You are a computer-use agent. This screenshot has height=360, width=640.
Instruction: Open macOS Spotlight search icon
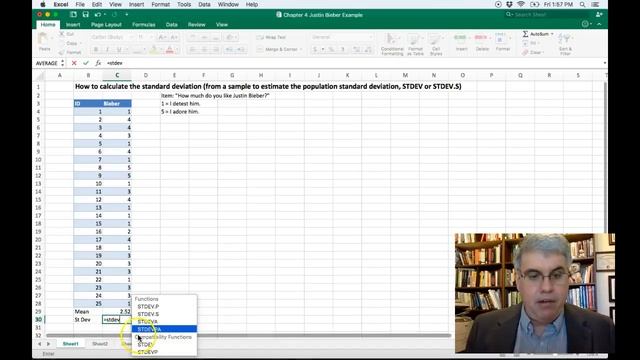[582, 4]
